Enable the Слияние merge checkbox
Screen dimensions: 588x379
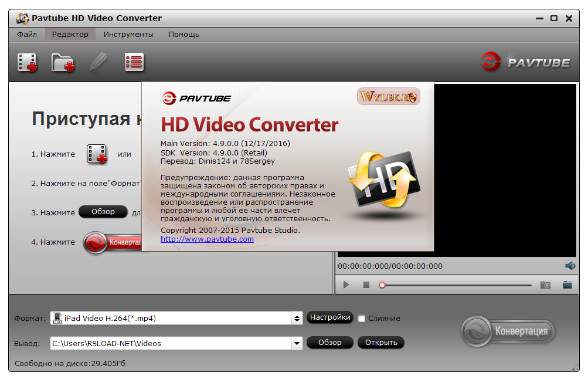pyautogui.click(x=362, y=319)
